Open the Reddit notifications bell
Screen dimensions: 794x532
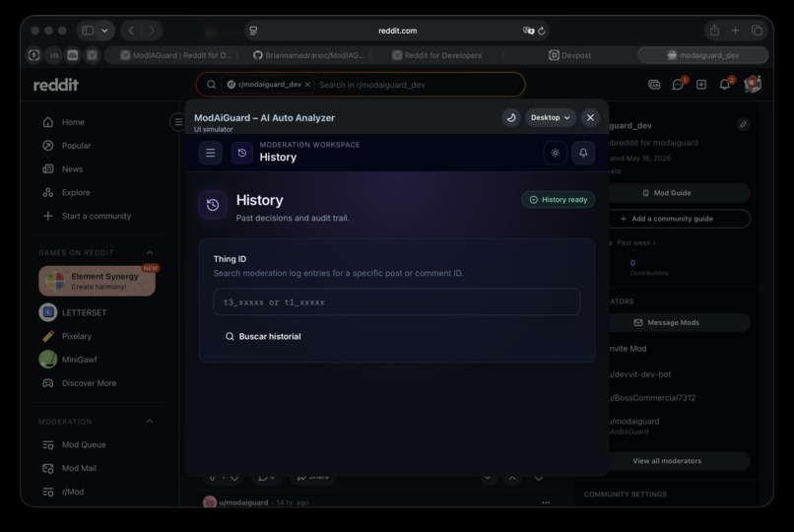point(725,85)
